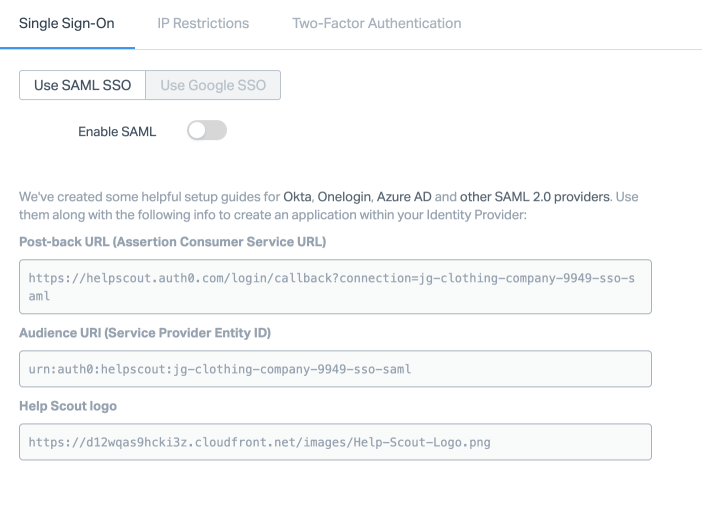
Task: Switch to the IP Restrictions tab
Action: 203,23
